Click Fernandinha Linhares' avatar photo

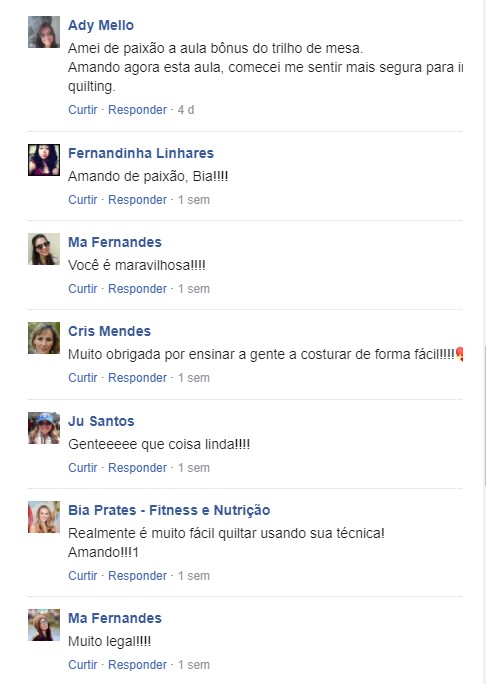pyautogui.click(x=44, y=160)
